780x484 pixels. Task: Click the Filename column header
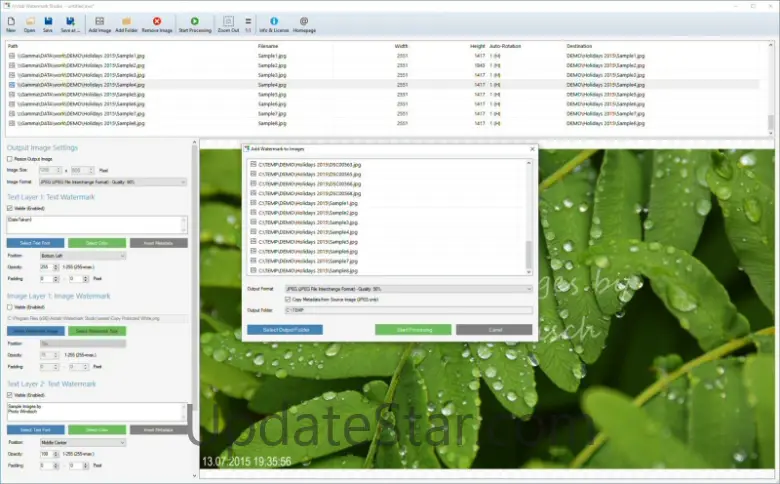268,45
